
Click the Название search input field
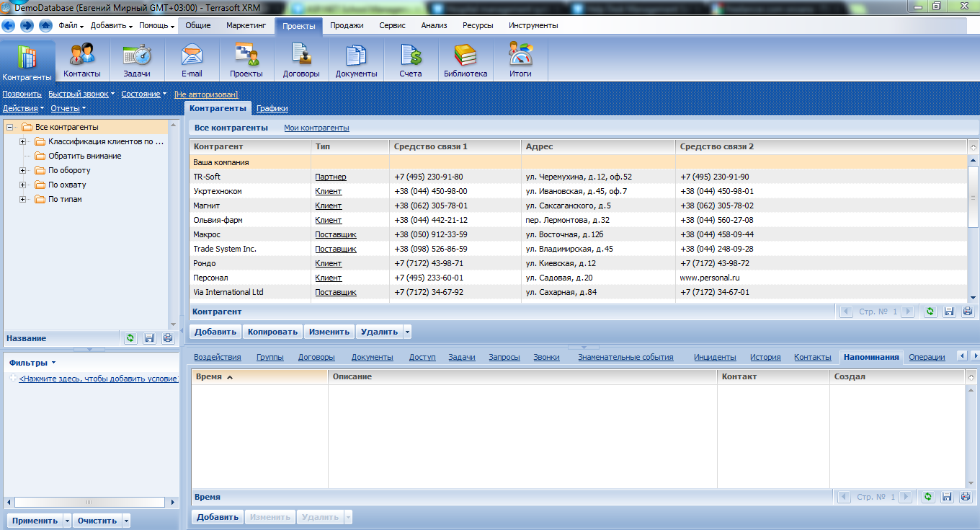coord(61,337)
